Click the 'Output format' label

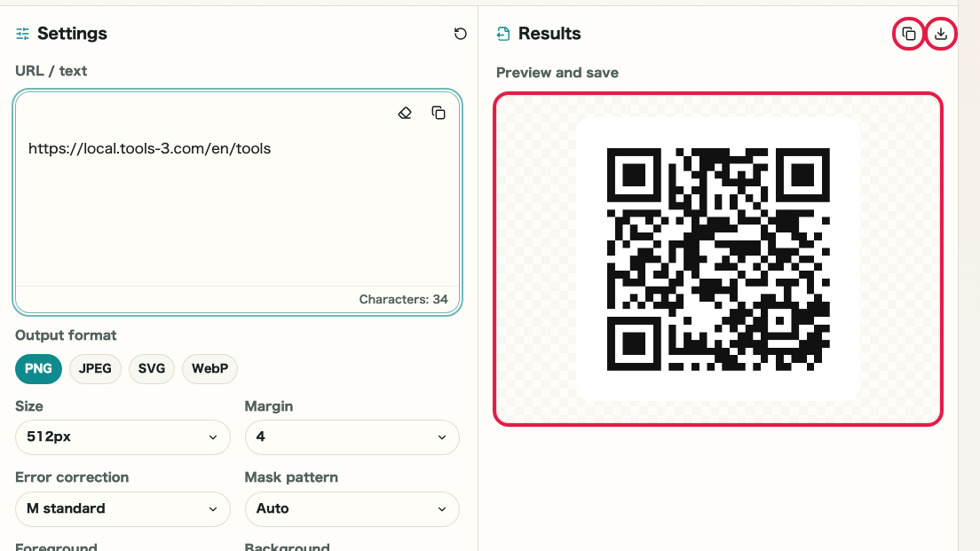coord(66,335)
